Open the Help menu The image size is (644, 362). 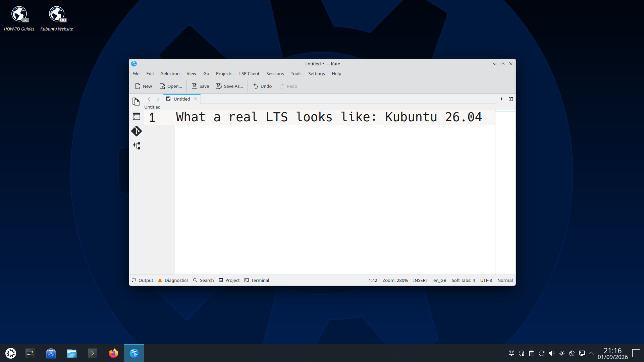pyautogui.click(x=336, y=73)
